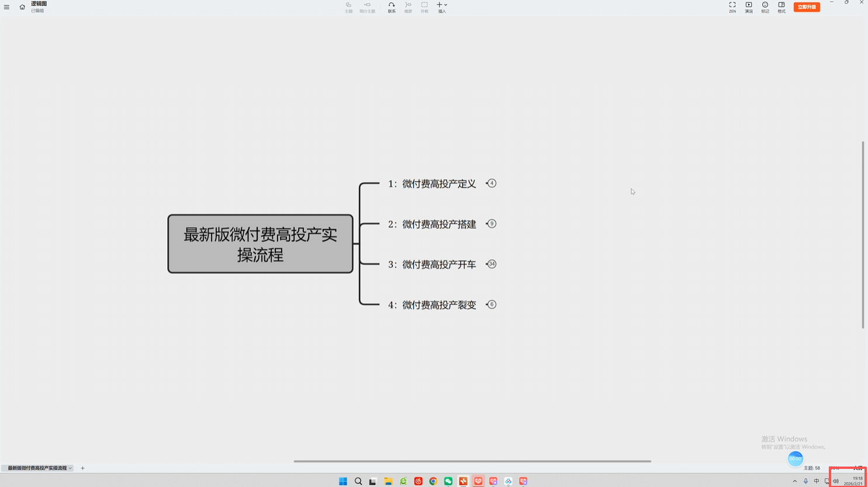Open the Windows Start menu
This screenshot has width=868, height=487.
click(343, 481)
